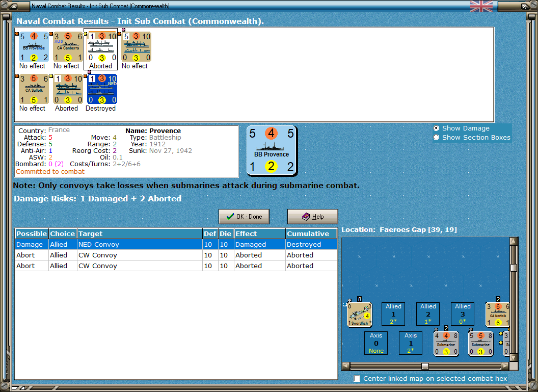Click the Choice column header
Image resolution: width=538 pixels, height=392 pixels.
click(63, 233)
